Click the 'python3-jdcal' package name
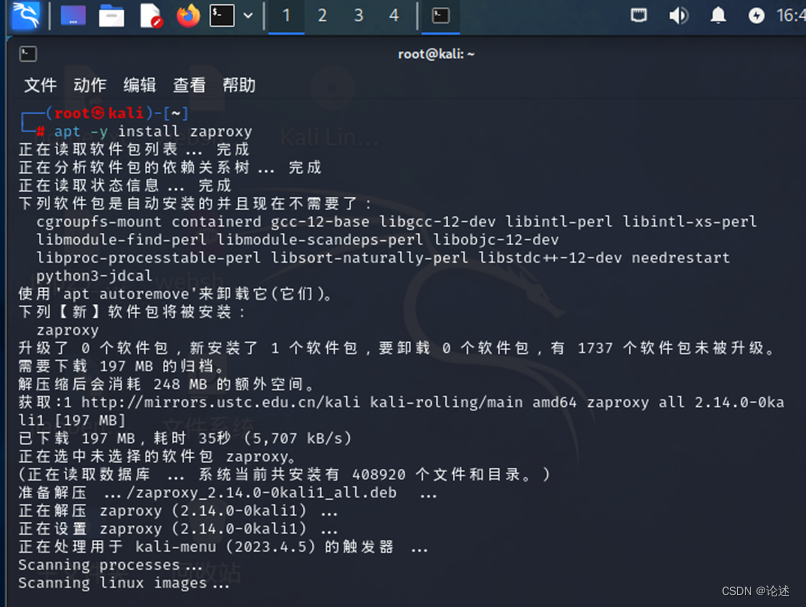This screenshot has height=607, width=806. pyautogui.click(x=94, y=276)
